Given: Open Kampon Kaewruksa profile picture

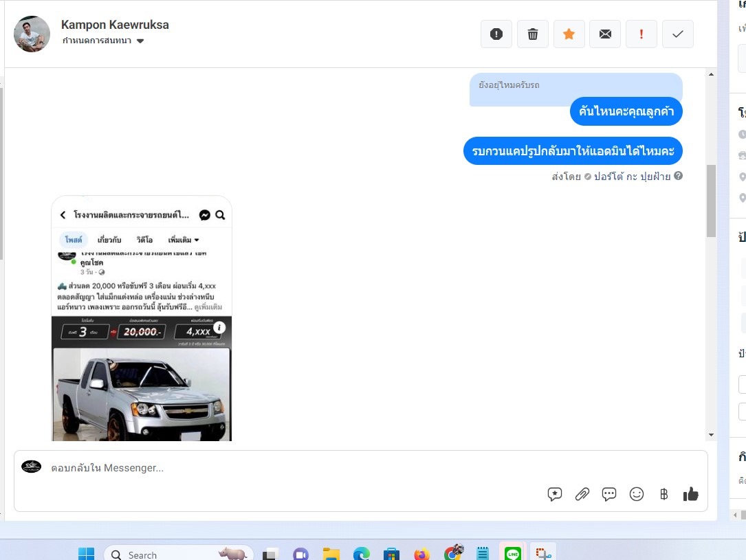Looking at the screenshot, I should [x=32, y=34].
